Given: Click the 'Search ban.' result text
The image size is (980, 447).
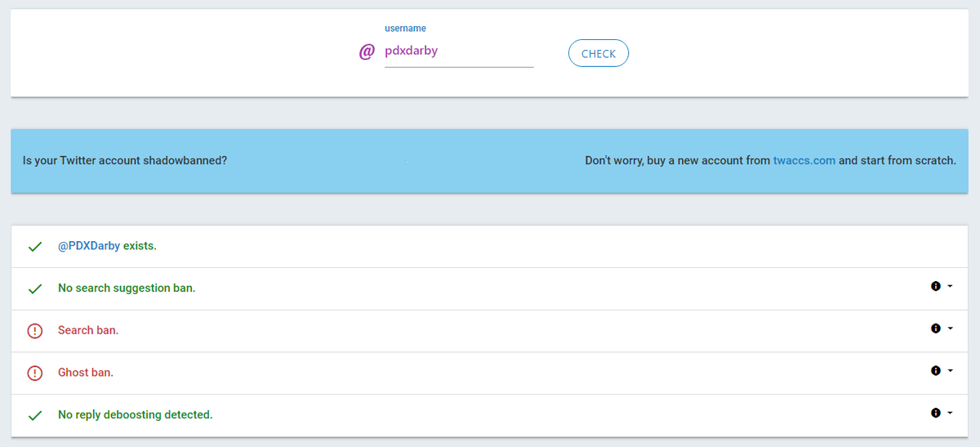Looking at the screenshot, I should click(88, 331).
